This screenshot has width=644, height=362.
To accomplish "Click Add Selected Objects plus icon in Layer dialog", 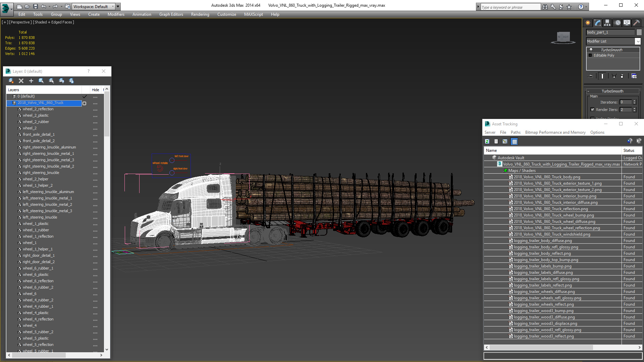I will tap(31, 81).
